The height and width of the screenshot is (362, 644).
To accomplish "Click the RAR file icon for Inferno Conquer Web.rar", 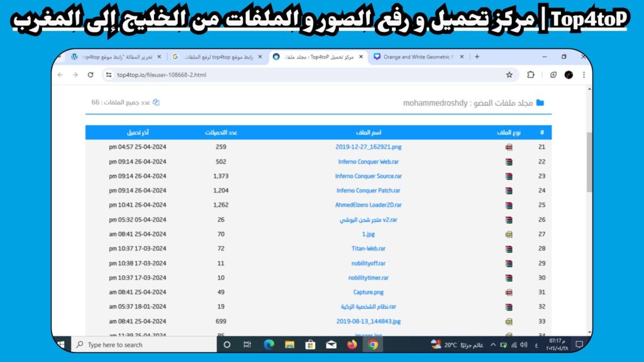I will 508,161.
